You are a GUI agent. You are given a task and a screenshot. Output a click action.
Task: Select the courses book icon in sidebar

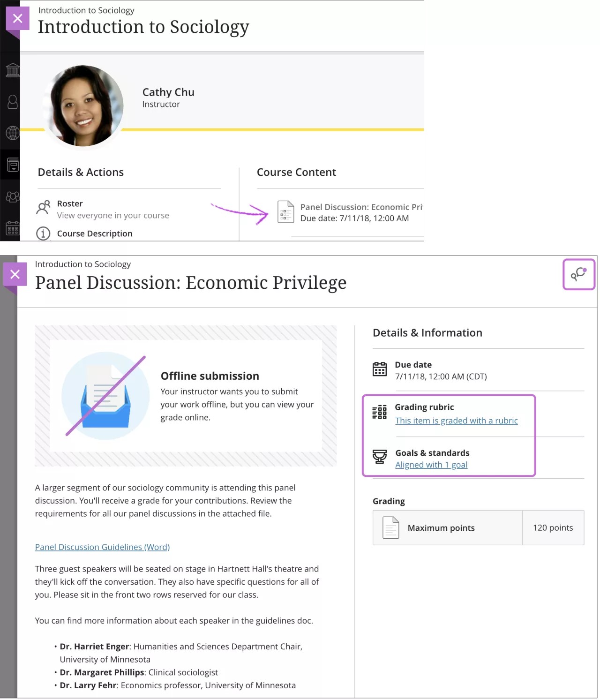(x=13, y=165)
